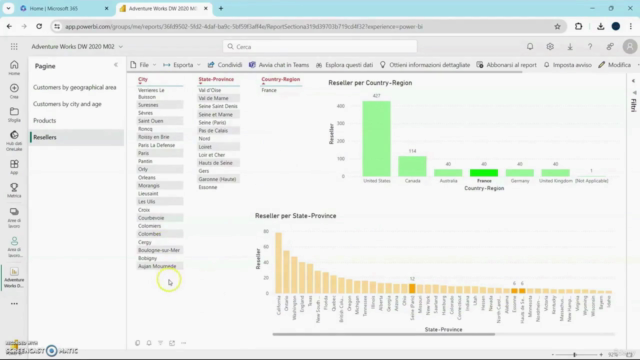This screenshot has height=360, width=640.
Task: Go back in browser history
Action: pyautogui.click(x=9, y=27)
